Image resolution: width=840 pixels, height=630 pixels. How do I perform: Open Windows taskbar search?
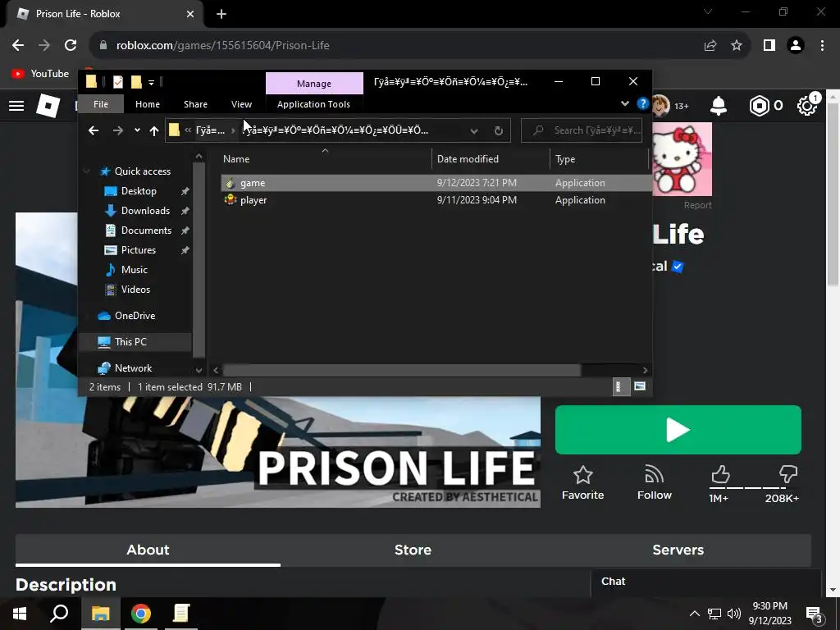click(59, 614)
